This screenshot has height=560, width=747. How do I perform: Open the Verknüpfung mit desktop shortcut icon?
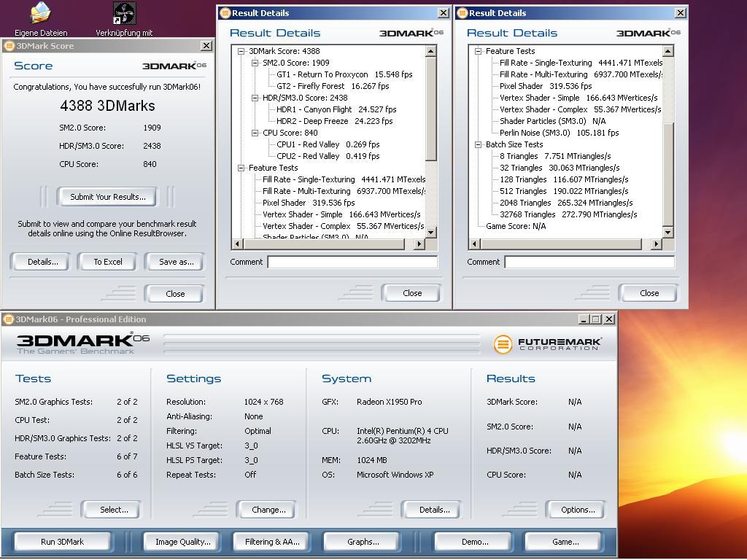tap(124, 13)
